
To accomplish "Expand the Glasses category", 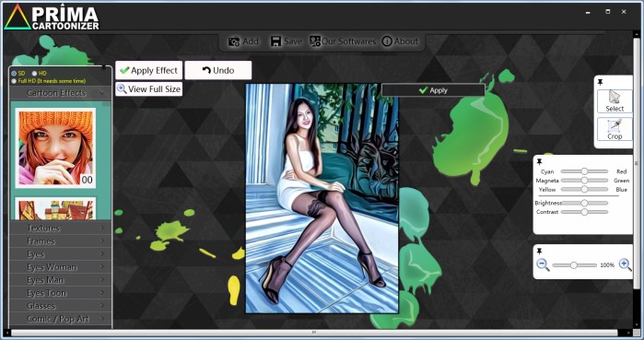I will (60, 306).
